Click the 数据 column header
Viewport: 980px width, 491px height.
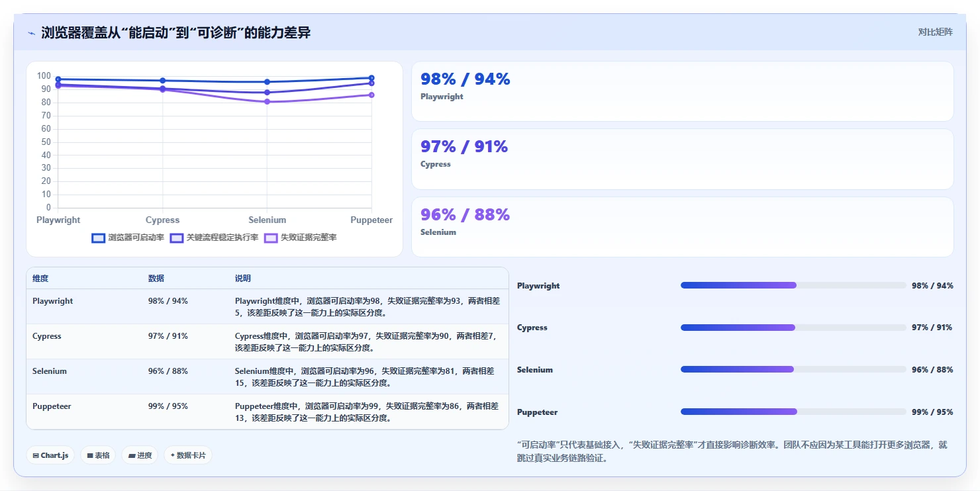(x=156, y=279)
